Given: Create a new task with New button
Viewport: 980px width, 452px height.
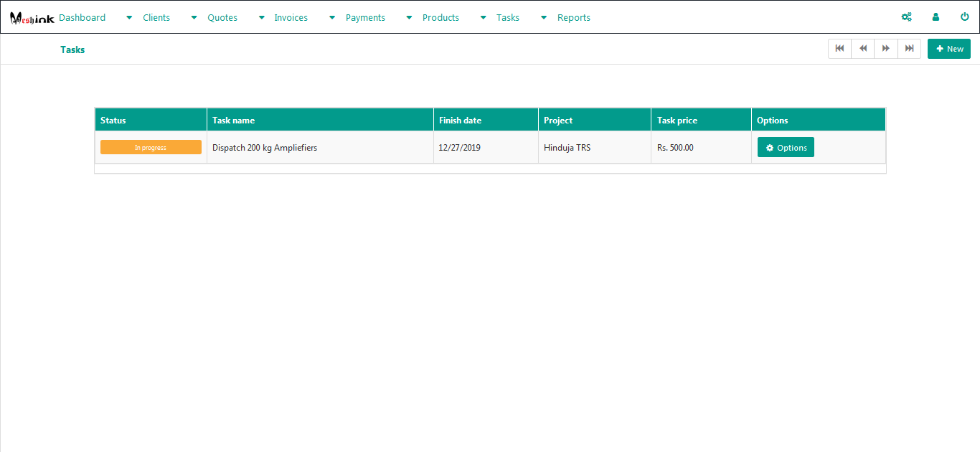Looking at the screenshot, I should pos(948,49).
